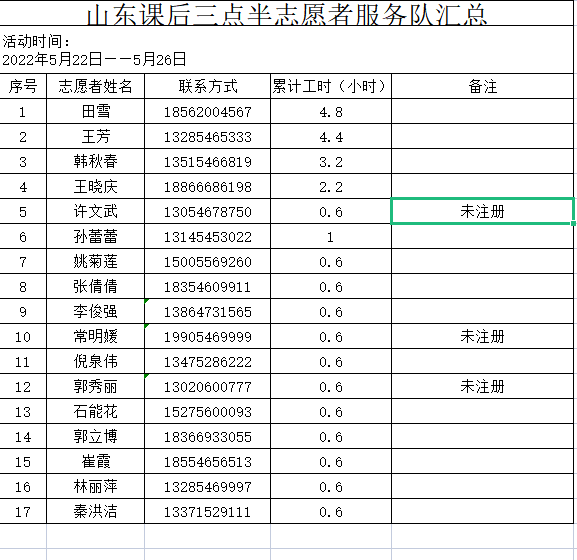
Task: Click the name cell 秦洪洁
Action: coord(96,512)
